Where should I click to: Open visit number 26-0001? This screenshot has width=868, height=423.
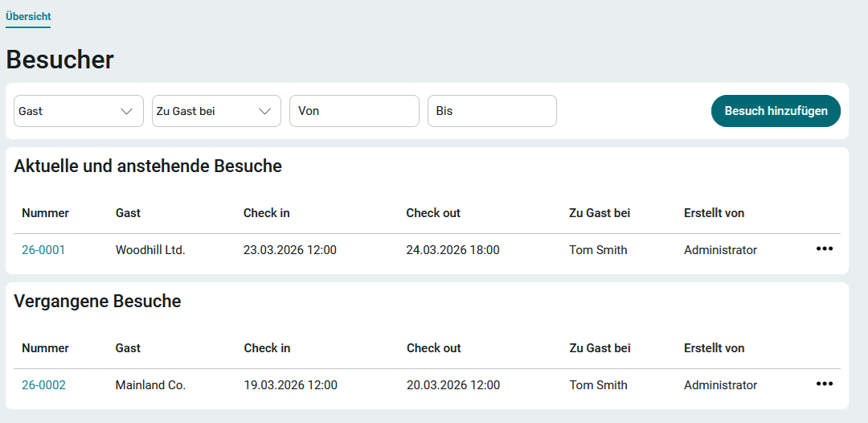(43, 250)
